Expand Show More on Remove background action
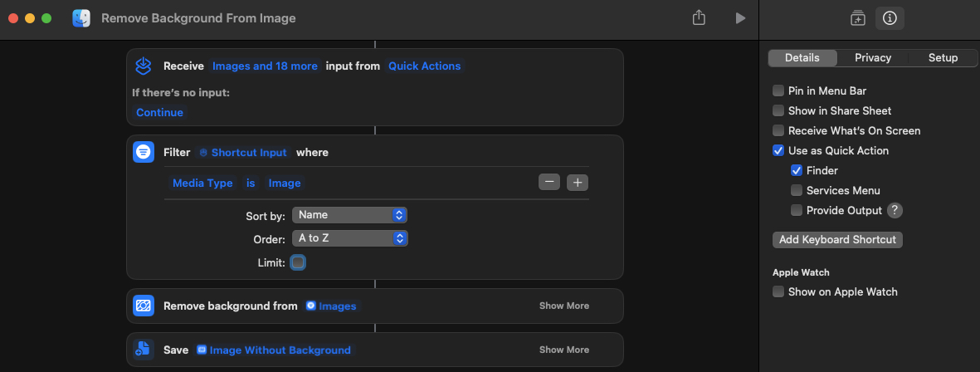The height and width of the screenshot is (372, 980). click(564, 306)
